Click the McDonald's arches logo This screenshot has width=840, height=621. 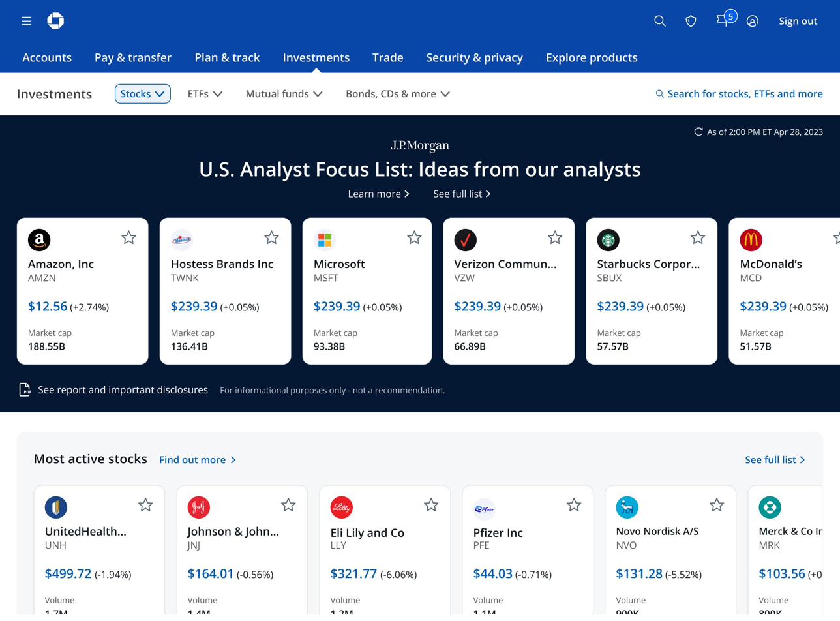(751, 239)
